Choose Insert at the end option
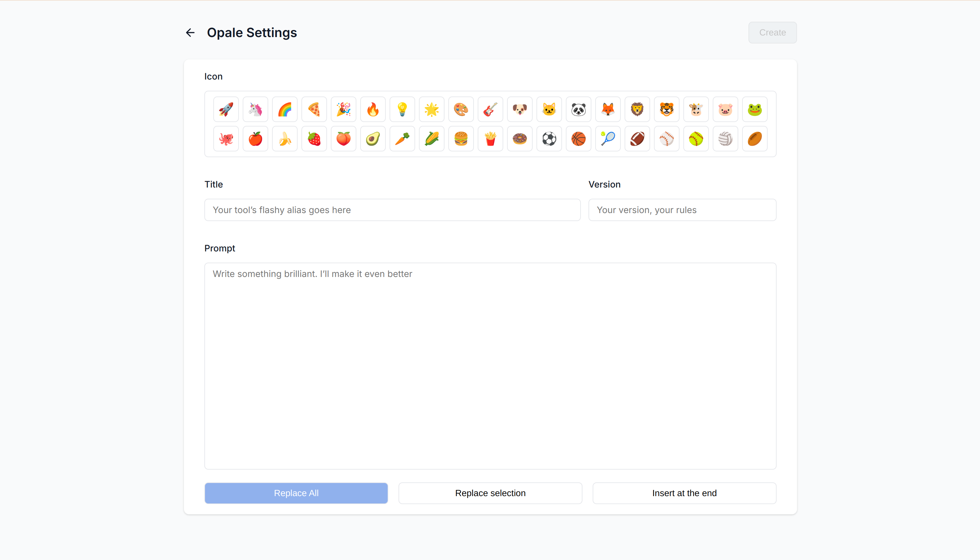 click(684, 493)
